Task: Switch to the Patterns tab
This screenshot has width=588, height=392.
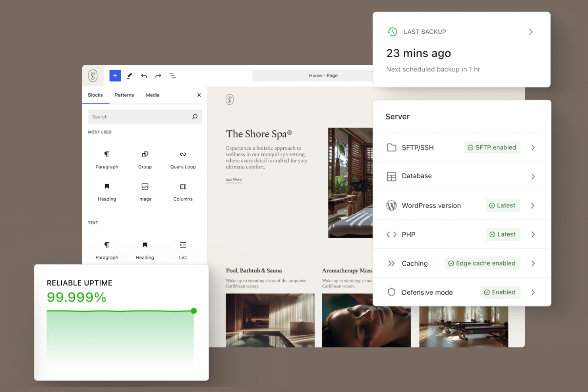Action: click(124, 95)
